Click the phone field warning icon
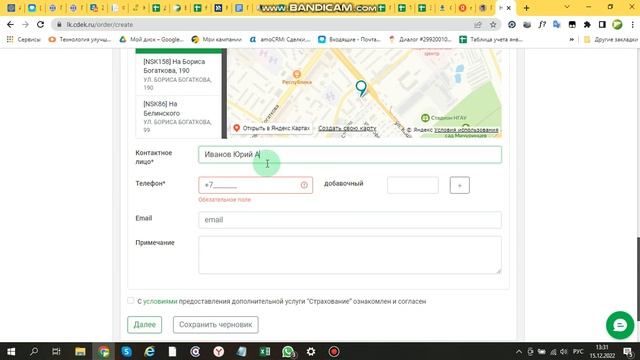Viewport: 640px width, 360px height. pos(304,185)
